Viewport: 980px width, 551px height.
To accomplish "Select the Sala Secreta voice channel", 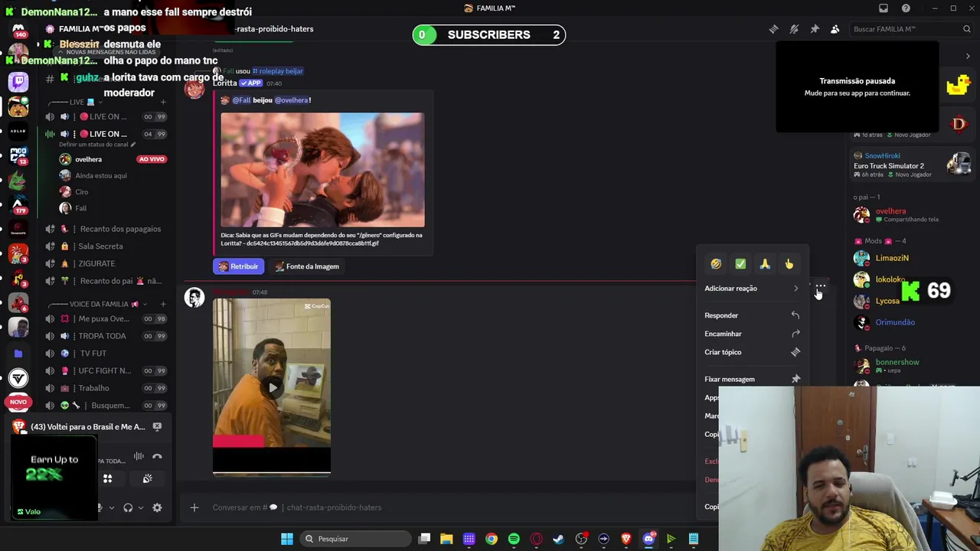I will click(x=100, y=246).
